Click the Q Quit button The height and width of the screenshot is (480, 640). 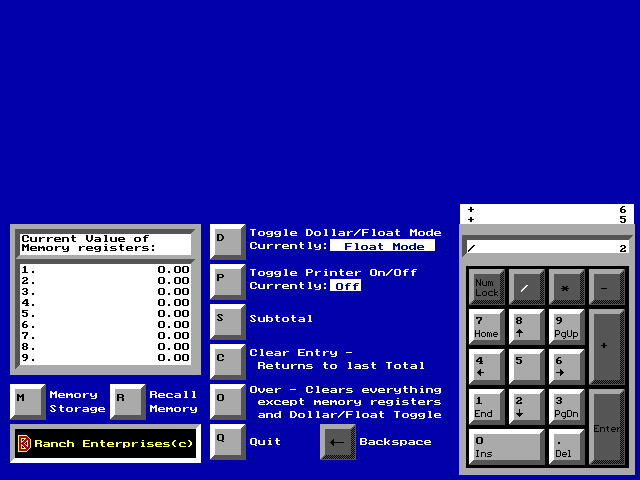coord(227,440)
